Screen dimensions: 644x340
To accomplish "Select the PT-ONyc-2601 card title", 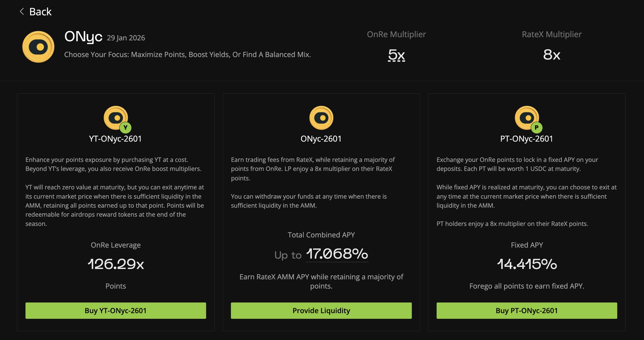I will coord(526,138).
